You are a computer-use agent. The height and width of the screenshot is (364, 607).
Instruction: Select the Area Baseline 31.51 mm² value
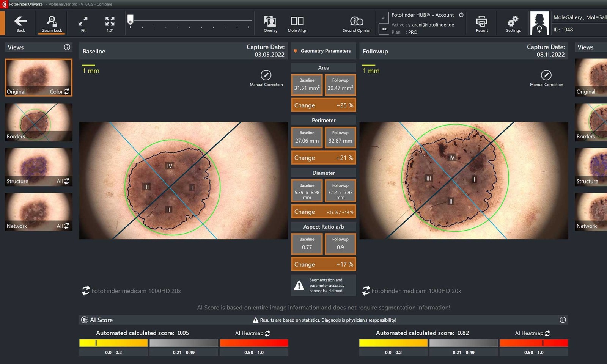[x=307, y=85]
